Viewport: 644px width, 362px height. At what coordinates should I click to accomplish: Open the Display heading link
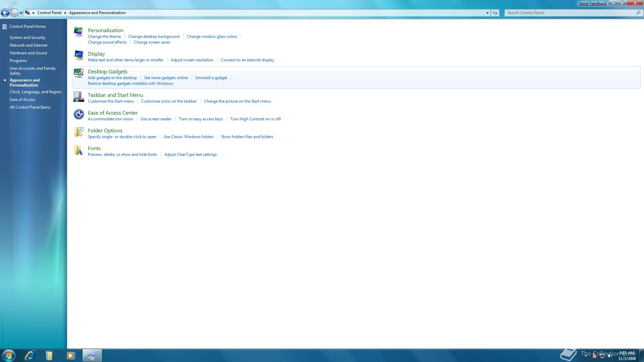point(96,54)
